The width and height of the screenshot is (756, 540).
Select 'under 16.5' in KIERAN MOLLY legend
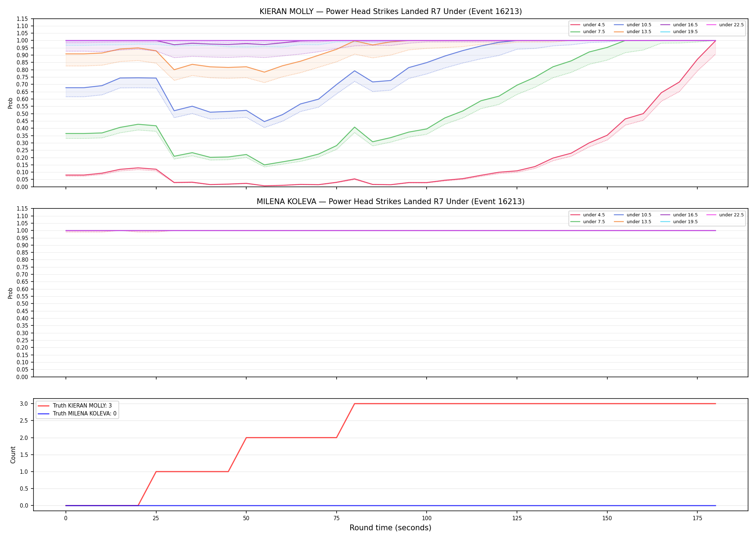coord(679,25)
